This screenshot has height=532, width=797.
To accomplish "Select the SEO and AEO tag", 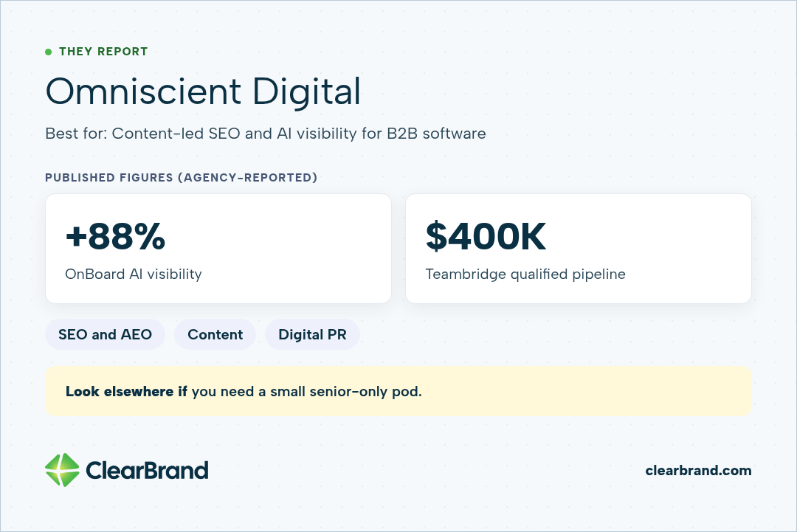I will pos(106,334).
